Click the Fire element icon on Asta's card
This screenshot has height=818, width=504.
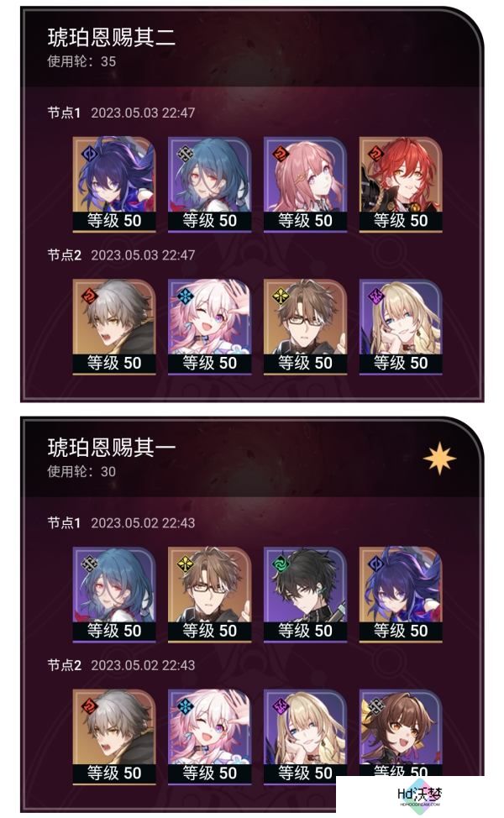click(281, 154)
